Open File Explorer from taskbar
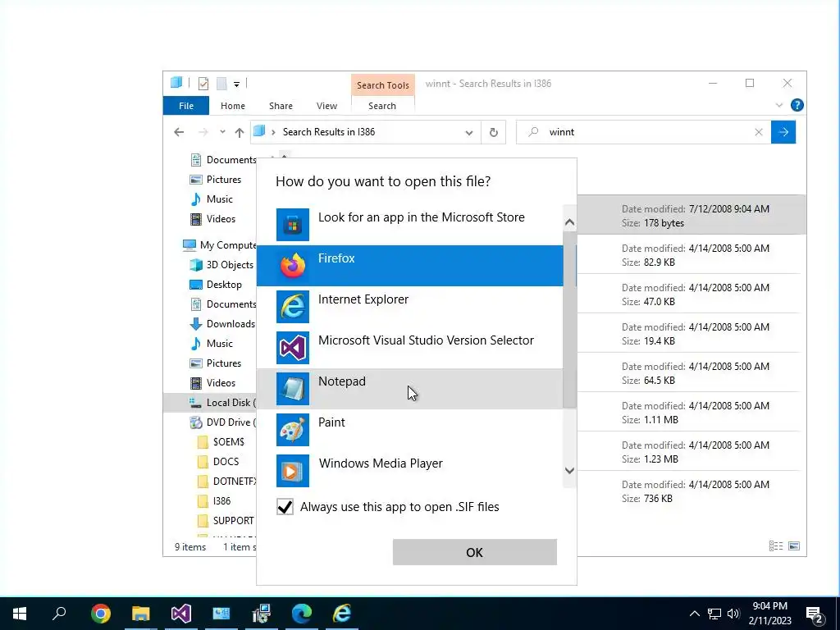 tap(141, 614)
